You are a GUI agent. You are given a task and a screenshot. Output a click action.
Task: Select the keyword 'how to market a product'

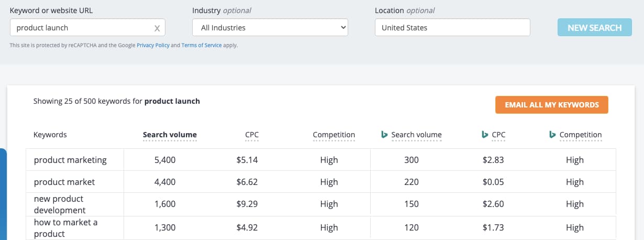tap(66, 228)
